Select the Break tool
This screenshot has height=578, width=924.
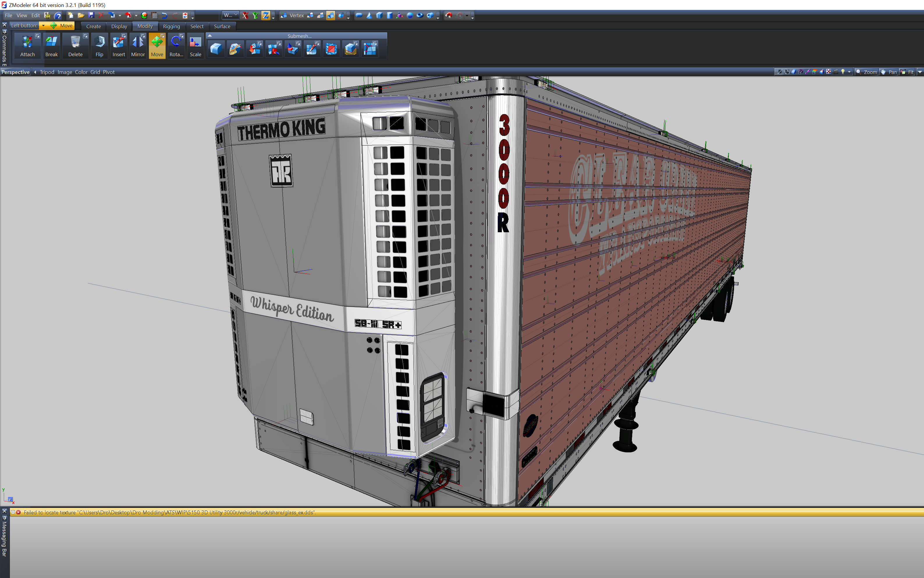pyautogui.click(x=51, y=45)
